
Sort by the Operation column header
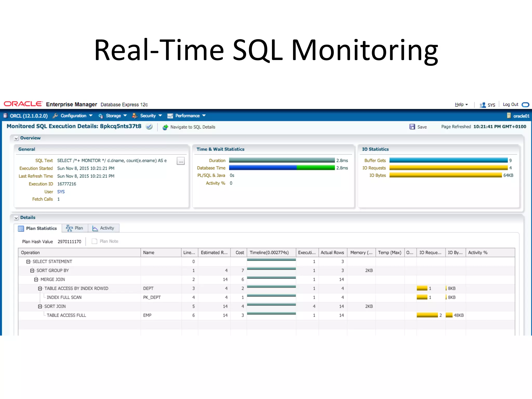coord(79,252)
